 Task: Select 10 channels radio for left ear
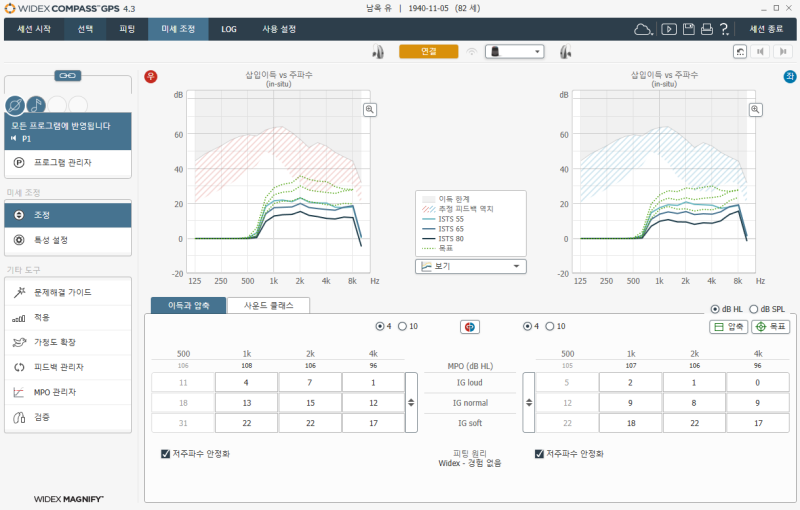(549, 326)
